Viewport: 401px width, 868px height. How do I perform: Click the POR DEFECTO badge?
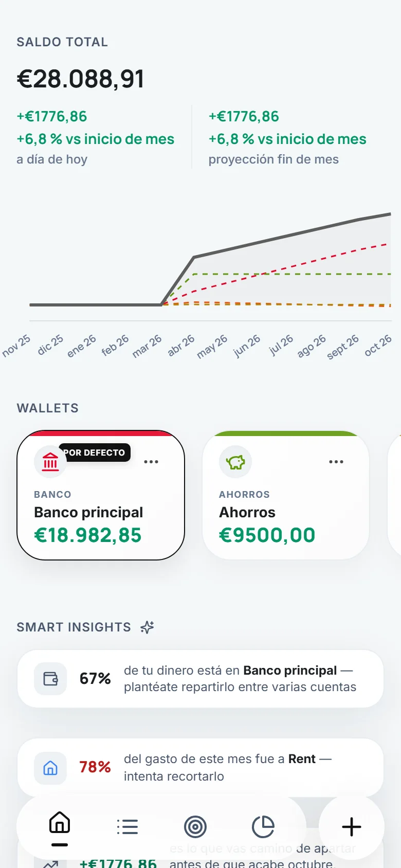pyautogui.click(x=94, y=453)
